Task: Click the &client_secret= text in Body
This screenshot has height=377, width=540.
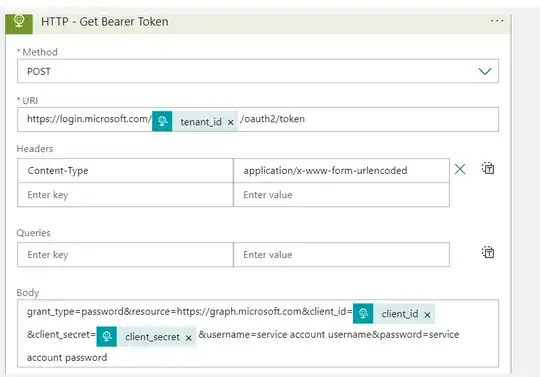Action: pyautogui.click(x=61, y=335)
